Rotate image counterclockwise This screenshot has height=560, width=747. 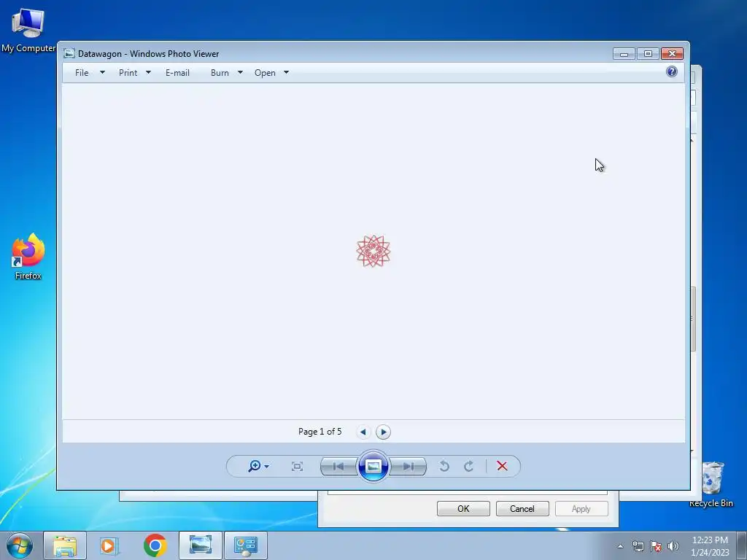pos(444,466)
